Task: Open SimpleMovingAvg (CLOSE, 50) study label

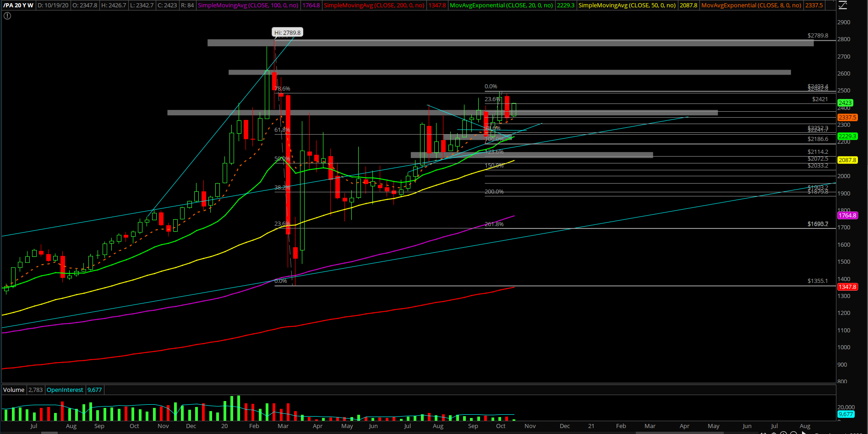Action: pyautogui.click(x=627, y=5)
